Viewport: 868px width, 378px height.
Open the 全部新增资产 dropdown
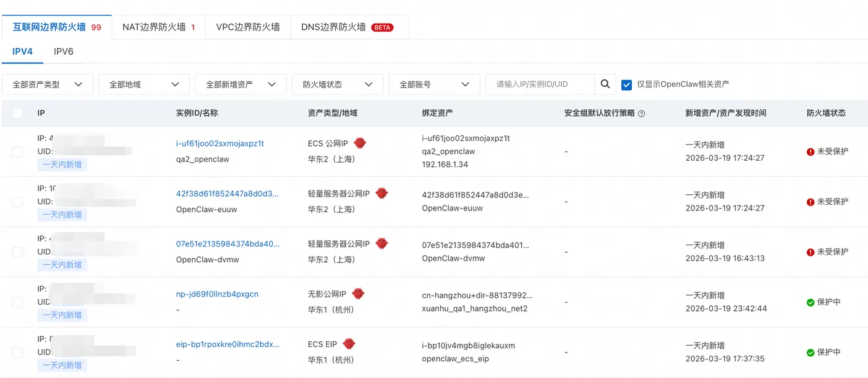[x=241, y=84]
